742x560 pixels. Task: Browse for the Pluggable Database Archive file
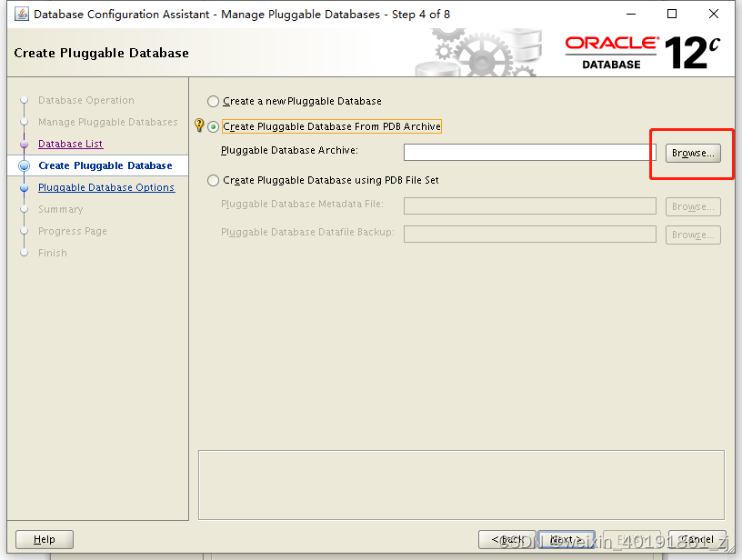(692, 153)
